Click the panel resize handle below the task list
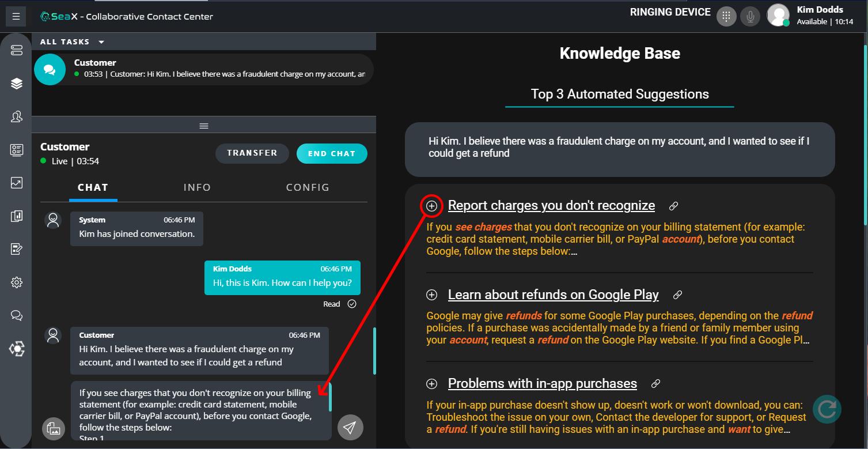The image size is (868, 449). (203, 126)
